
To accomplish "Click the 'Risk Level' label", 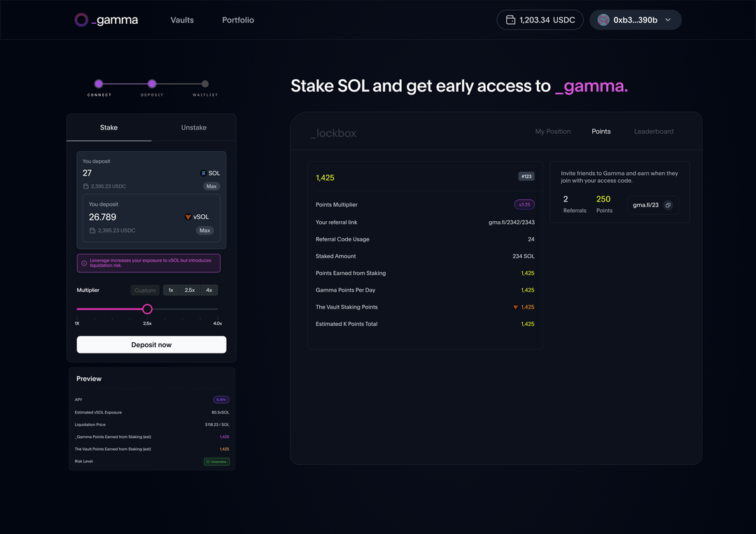I will tap(84, 461).
